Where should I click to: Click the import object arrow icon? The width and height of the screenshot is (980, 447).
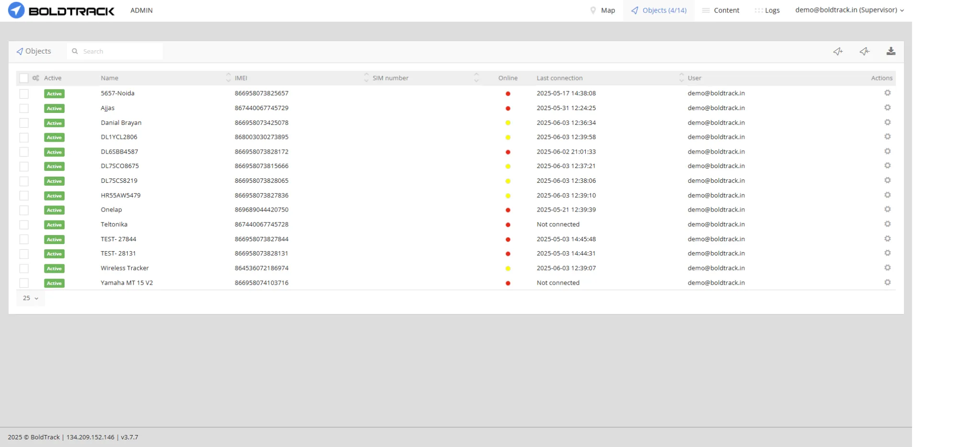tap(864, 51)
